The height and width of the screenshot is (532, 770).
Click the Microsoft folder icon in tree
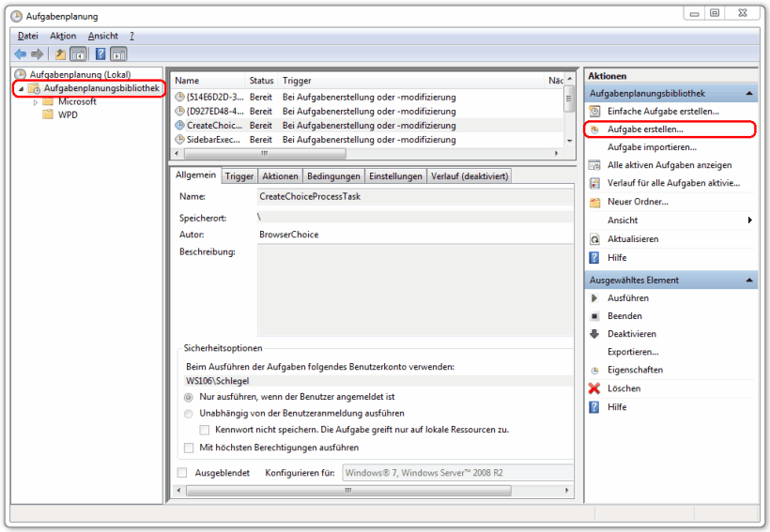click(48, 101)
